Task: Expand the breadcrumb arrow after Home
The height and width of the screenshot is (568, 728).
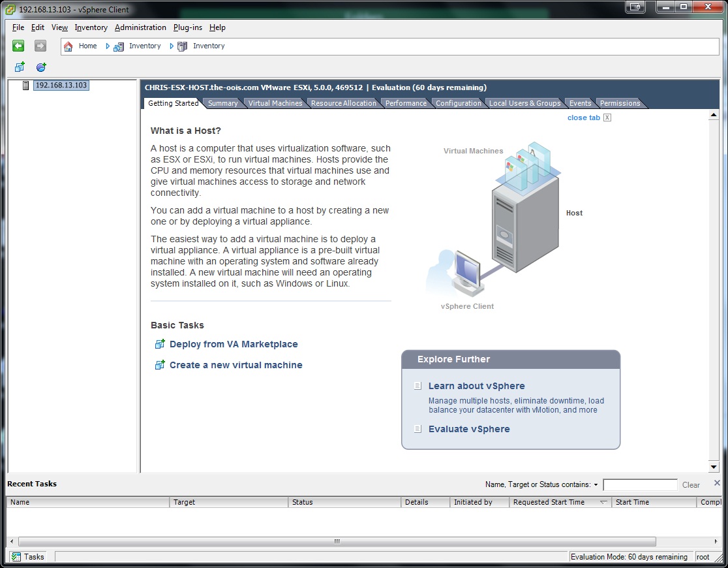Action: (108, 46)
